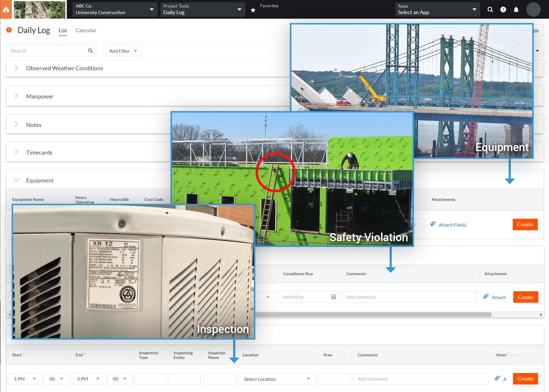Click the calendar icon in Compliance Due field
Screen dimensions: 549x392
click(x=333, y=297)
